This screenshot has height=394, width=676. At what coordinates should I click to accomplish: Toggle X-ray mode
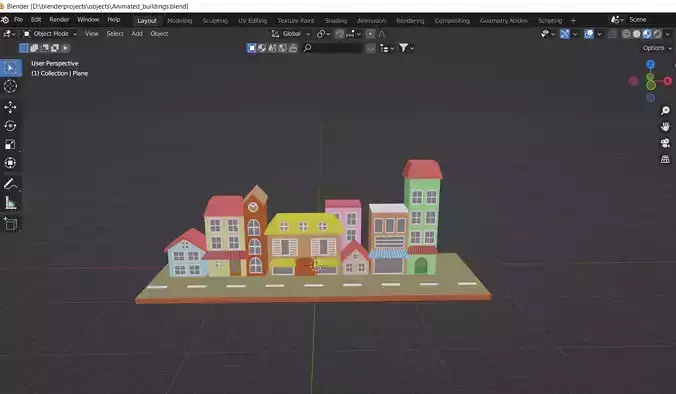[612, 34]
